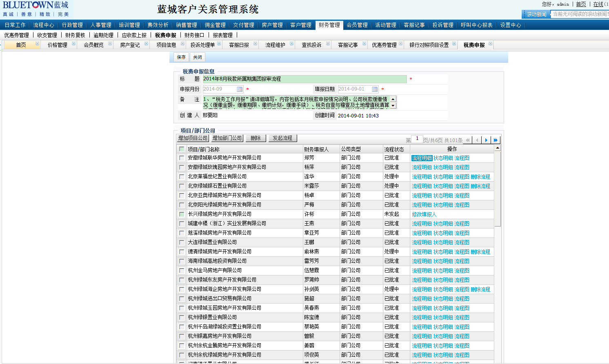Open the 日常工作 main menu

15,25
